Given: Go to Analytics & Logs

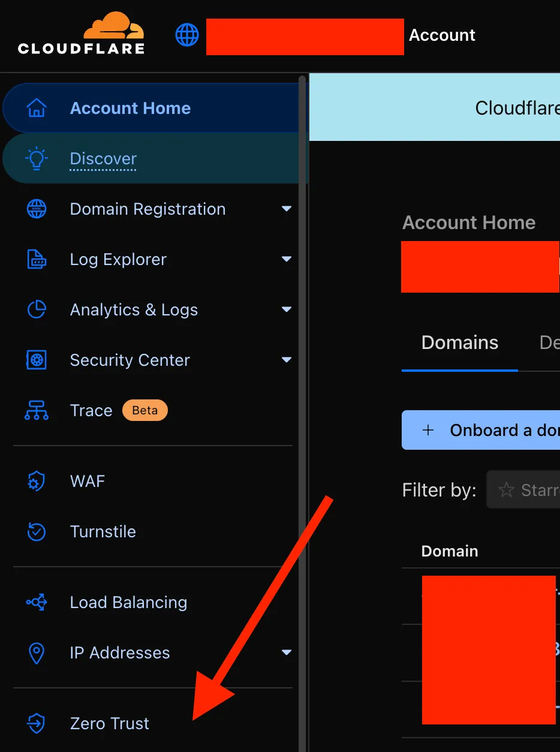Looking at the screenshot, I should (x=134, y=309).
